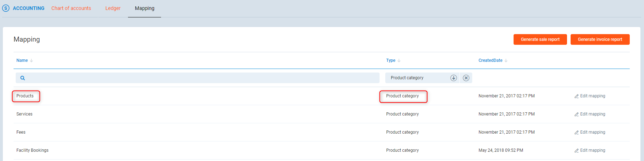
Task: Click the pencil icon on Facility Bookings row
Action: [576, 151]
